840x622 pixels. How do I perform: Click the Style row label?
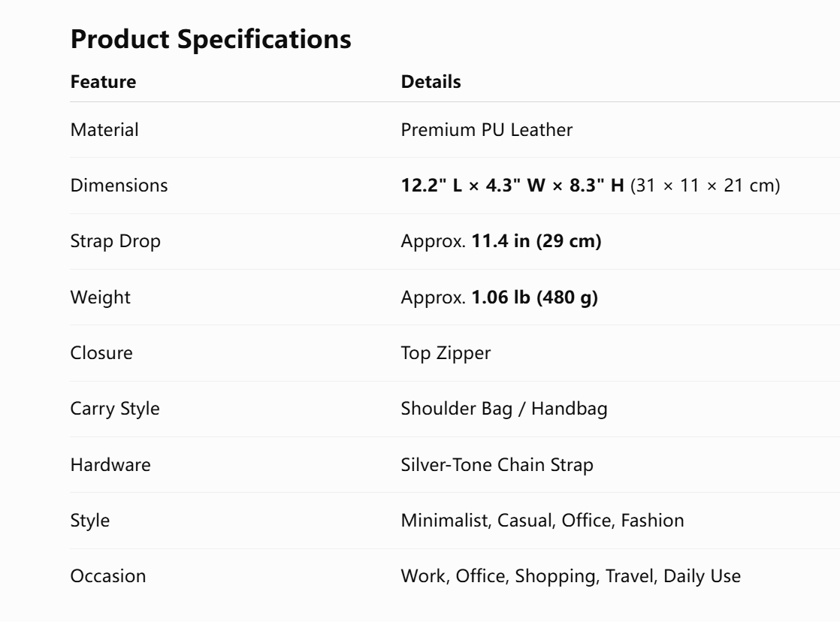90,521
